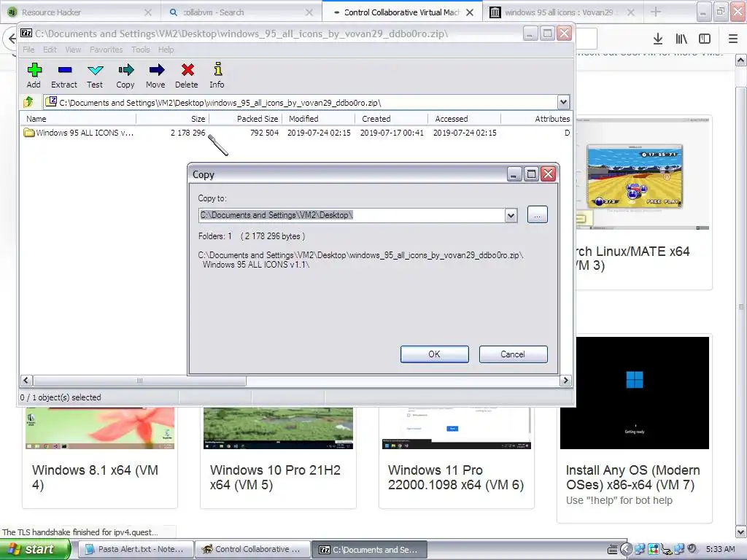Show hidden tray icons arrow

tap(626, 550)
